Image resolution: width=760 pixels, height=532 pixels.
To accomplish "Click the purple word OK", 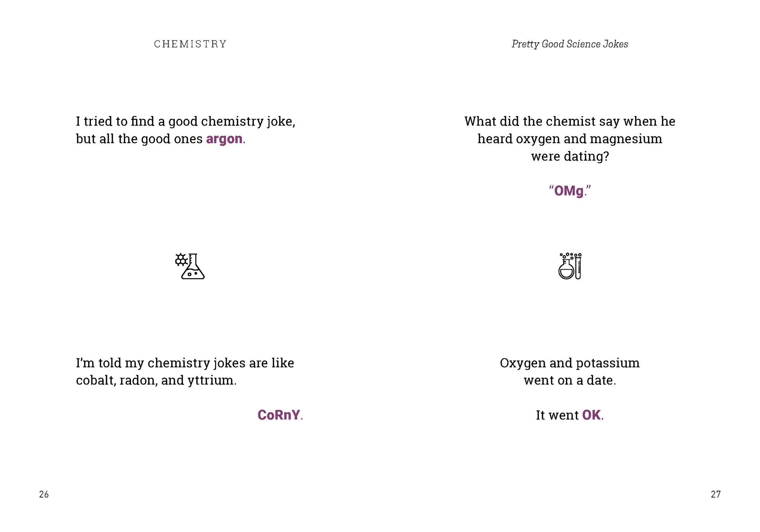I will click(x=591, y=415).
